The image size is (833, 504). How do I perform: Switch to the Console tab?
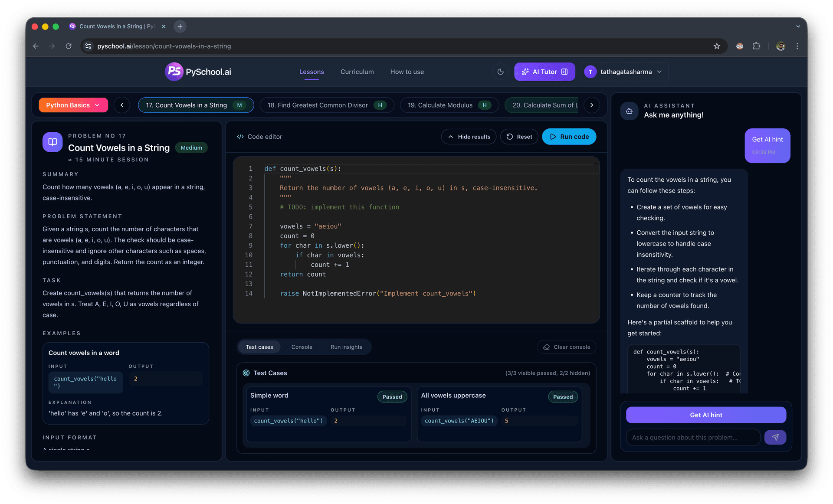(302, 347)
